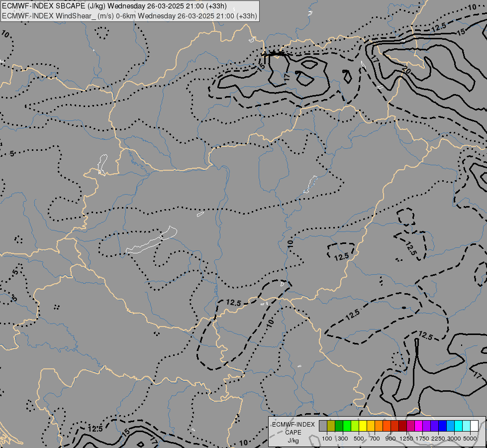This screenshot has height=448, width=487.
Task: Click the WindShear 0-6km title line
Action: 129,15
